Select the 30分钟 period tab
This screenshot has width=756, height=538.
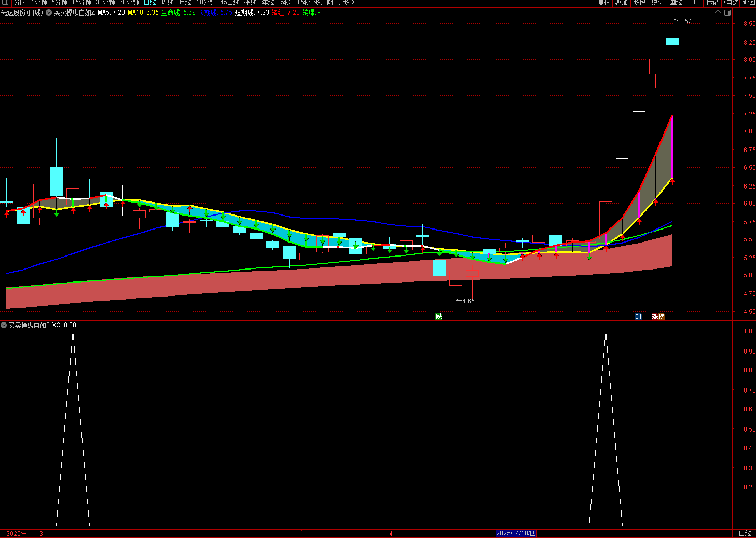point(105,3)
